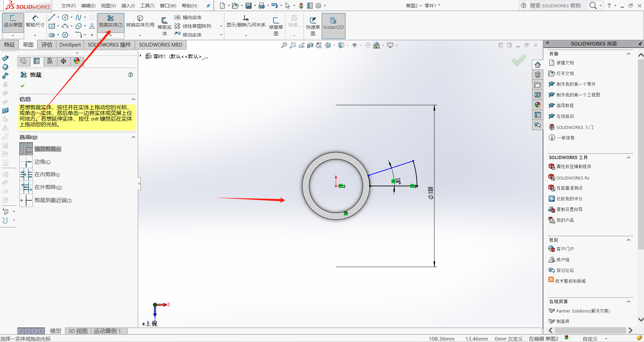Screen dimensions: 644x342
Task: Click Display/Delete Relations (显示/删除几何关系) icon
Action: (x=246, y=21)
